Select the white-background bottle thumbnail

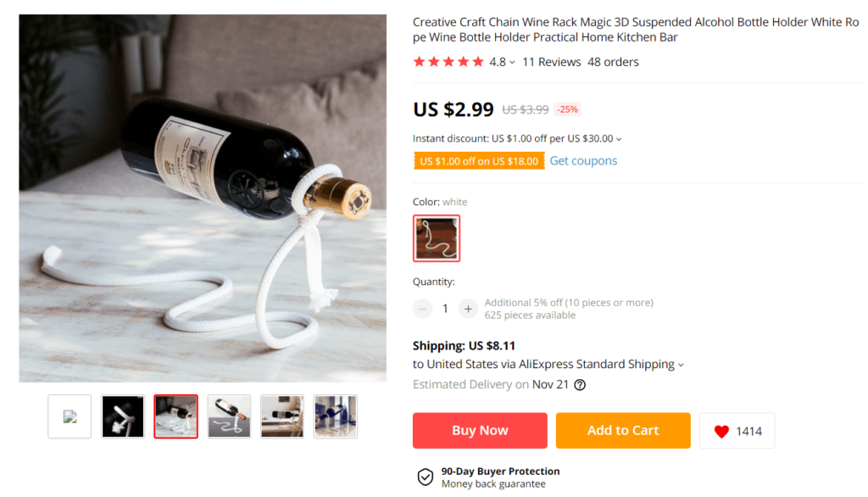click(x=229, y=416)
